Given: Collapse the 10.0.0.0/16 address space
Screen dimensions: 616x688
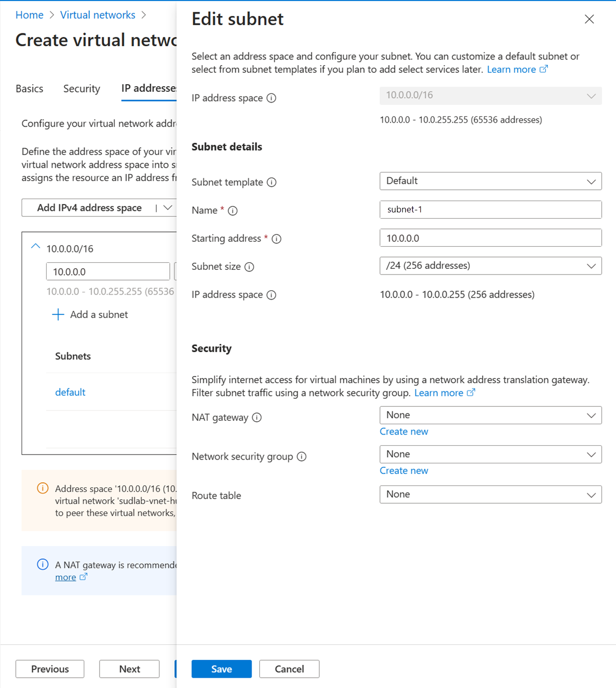Looking at the screenshot, I should tap(35, 247).
